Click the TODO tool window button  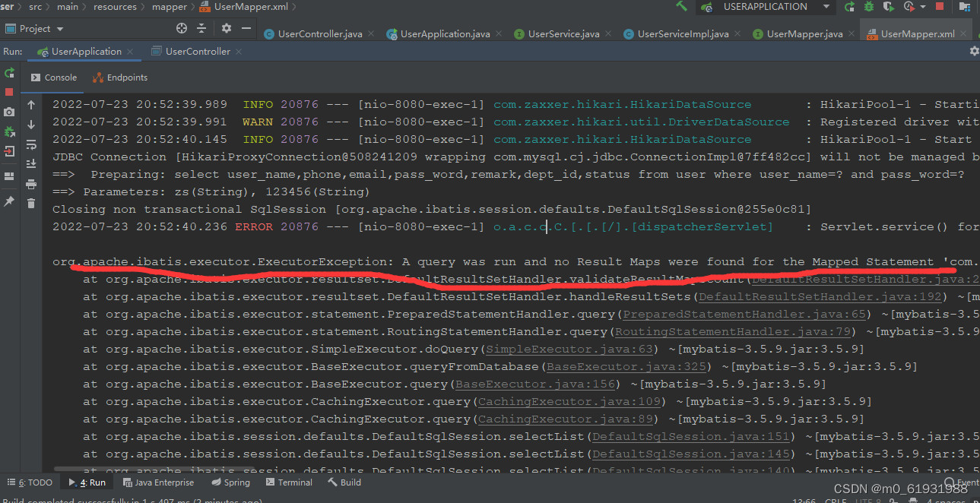(30, 482)
